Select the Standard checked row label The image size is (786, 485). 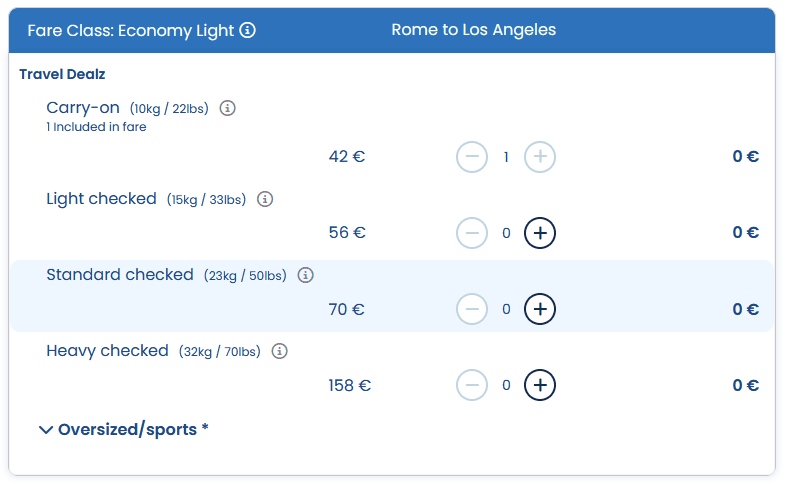[x=120, y=275]
